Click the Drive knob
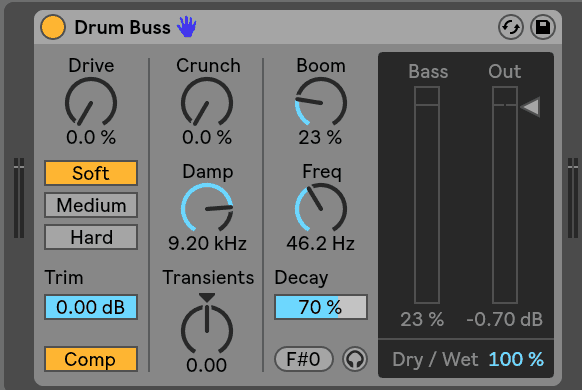Image resolution: width=582 pixels, height=390 pixels. pos(91,103)
